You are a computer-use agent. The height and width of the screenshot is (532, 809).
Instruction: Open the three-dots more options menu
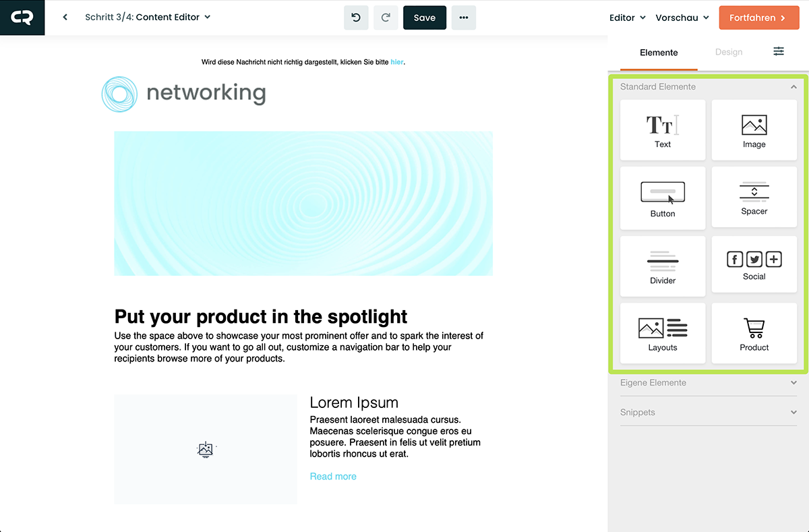click(x=464, y=18)
